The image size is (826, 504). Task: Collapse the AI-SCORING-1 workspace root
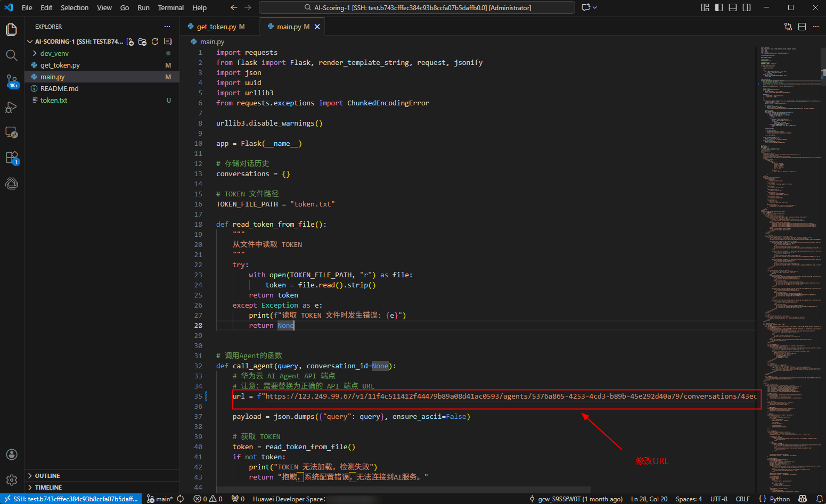pos(30,42)
